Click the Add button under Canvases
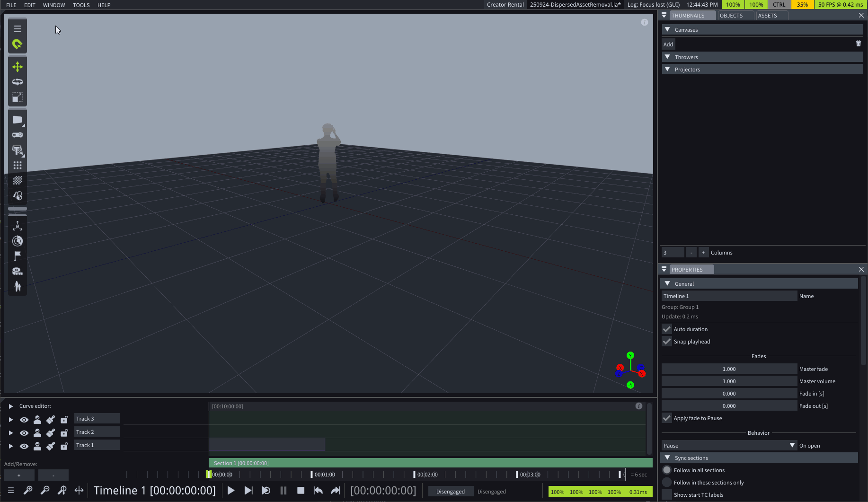This screenshot has width=868, height=502. point(668,44)
